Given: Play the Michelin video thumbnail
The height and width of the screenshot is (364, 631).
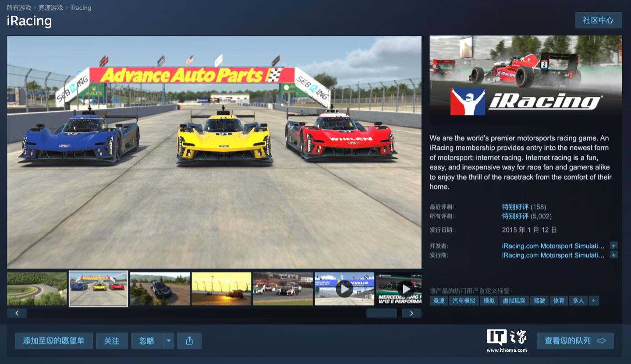Looking at the screenshot, I should pos(344,289).
